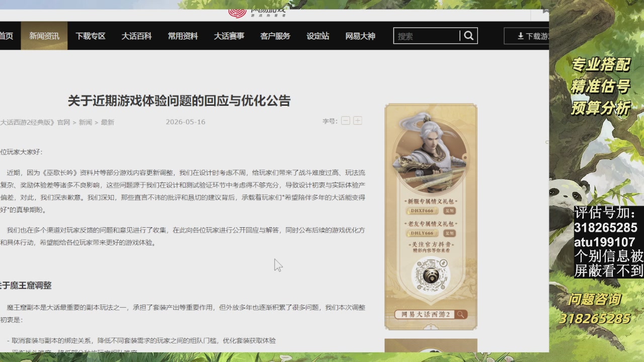Go to 首页 home tab

coord(7,36)
